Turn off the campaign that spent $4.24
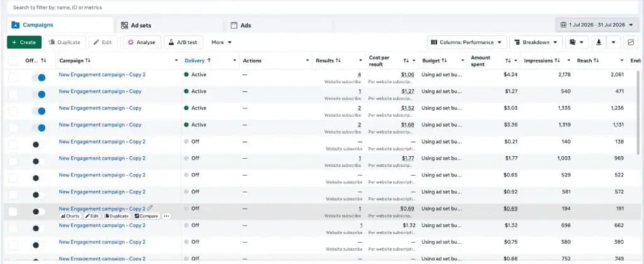 click(38, 77)
